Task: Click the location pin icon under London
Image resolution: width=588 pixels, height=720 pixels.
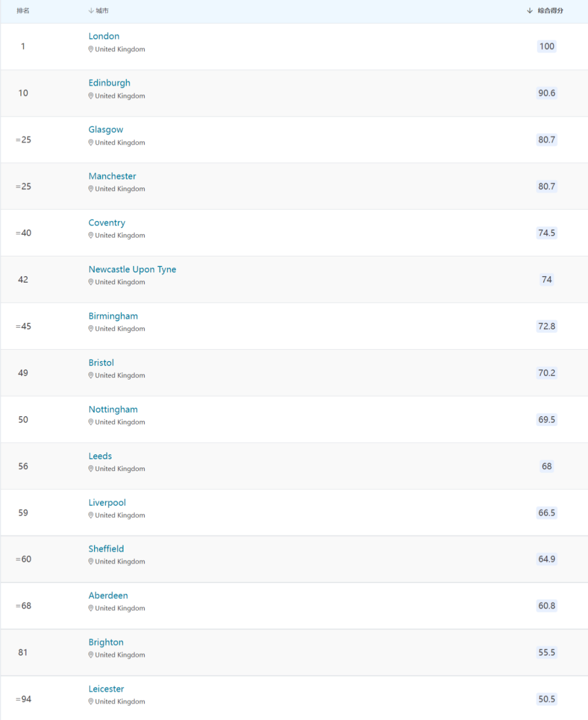Action: [91, 49]
